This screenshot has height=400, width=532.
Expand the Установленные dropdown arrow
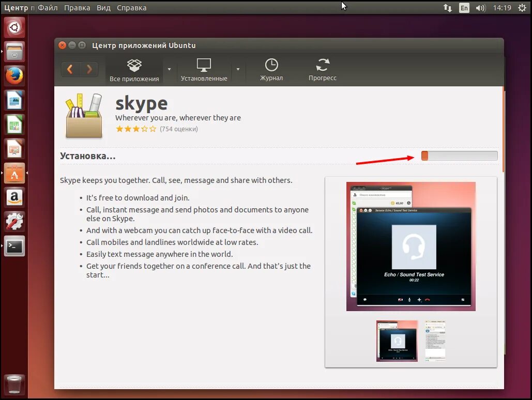[238, 69]
